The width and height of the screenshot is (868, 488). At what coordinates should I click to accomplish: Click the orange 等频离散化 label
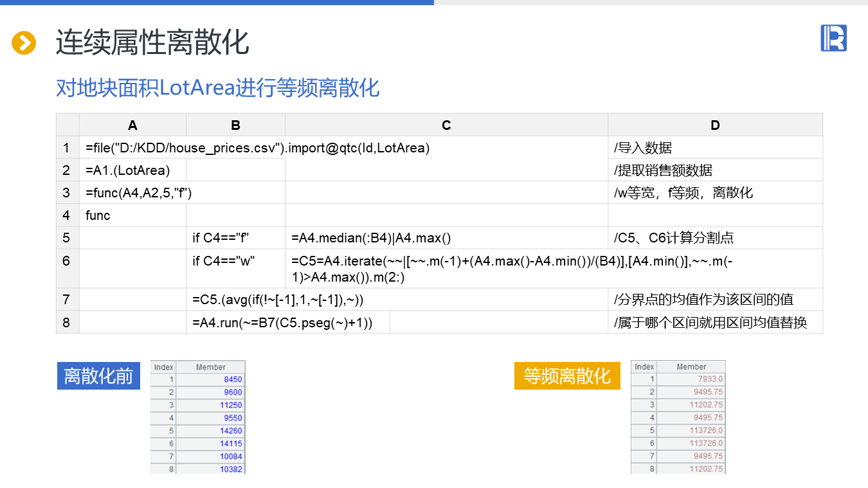tap(566, 375)
